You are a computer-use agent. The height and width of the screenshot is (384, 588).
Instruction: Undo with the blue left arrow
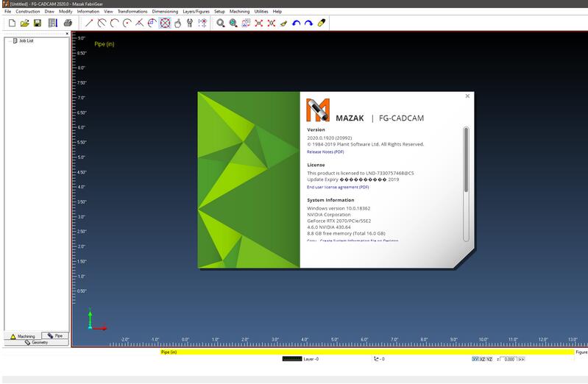click(x=297, y=24)
